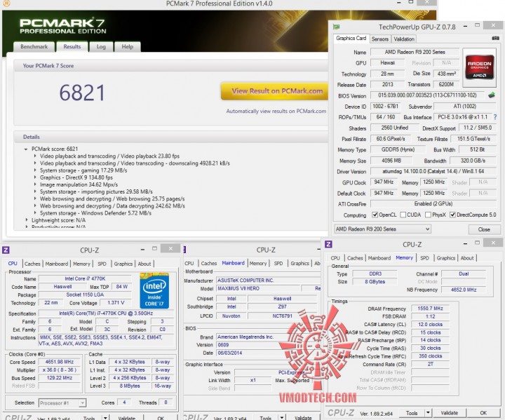This screenshot has width=505, height=420.
Task: Click the Multiplier x 36.0 value
Action: tap(59, 370)
